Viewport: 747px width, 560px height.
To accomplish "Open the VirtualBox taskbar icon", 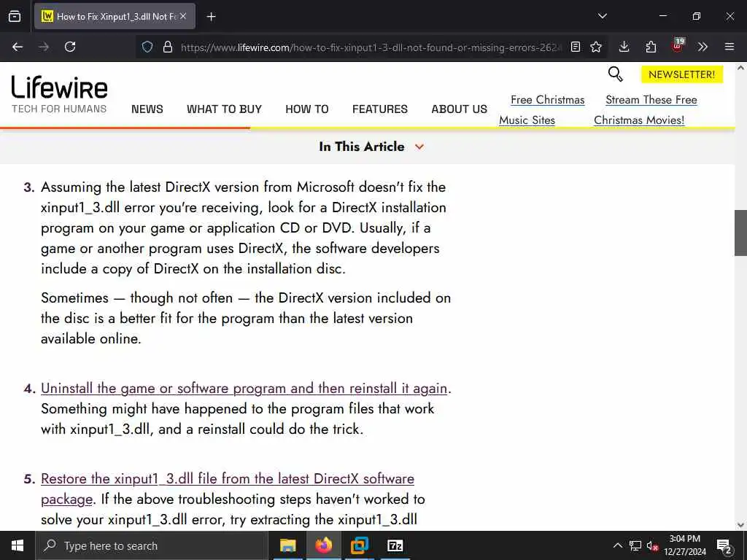I will tap(359, 545).
